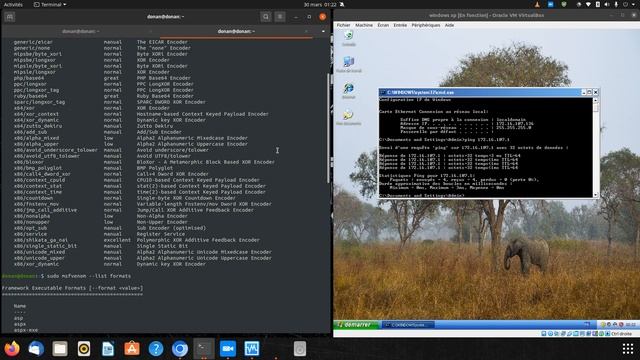The width and height of the screenshot is (640, 360).
Task: Open Rhythmbox music player from the dock
Action: 84,349
